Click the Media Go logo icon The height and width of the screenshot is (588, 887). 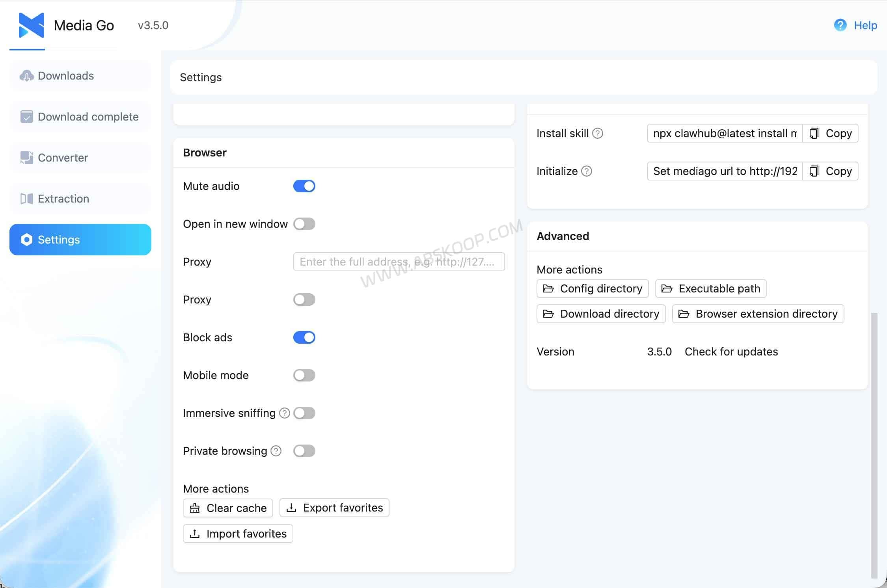32,25
